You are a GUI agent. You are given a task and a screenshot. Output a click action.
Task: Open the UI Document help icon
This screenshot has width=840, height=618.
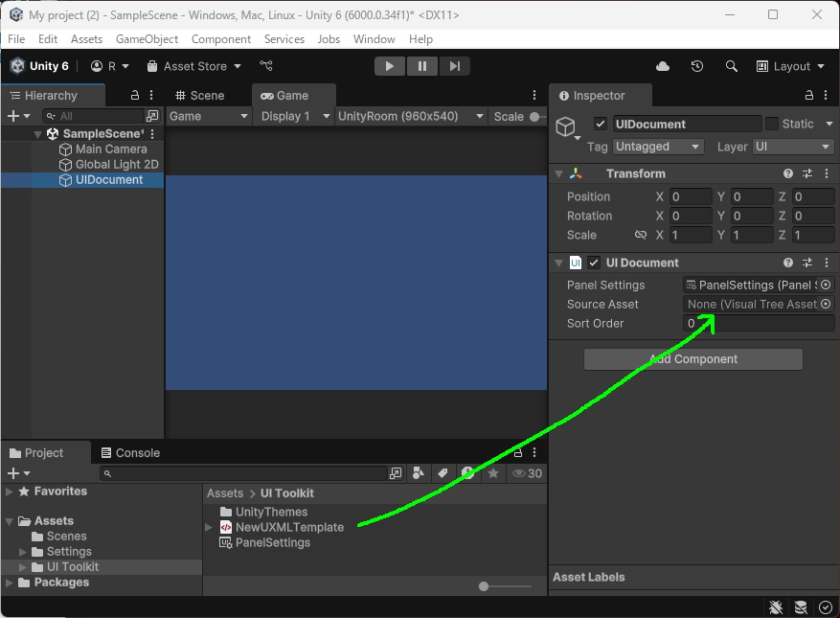point(788,263)
